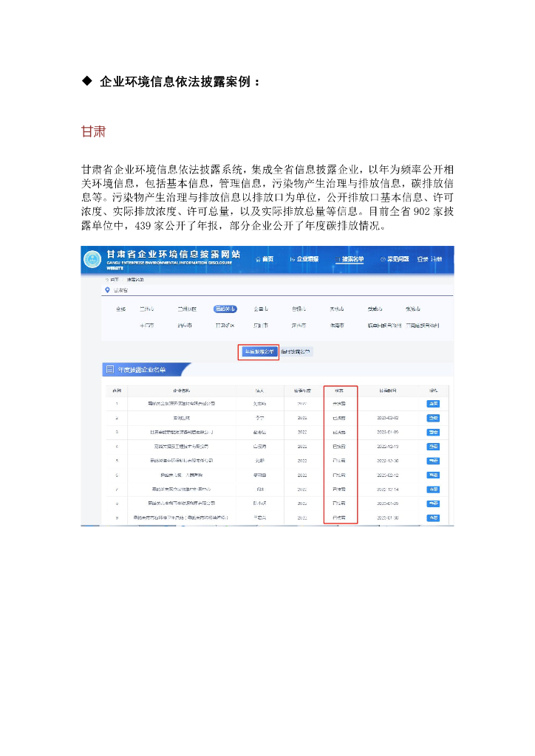The height and width of the screenshot is (756, 535).
Task: Click 查看 button in table row 2
Action: (433, 418)
